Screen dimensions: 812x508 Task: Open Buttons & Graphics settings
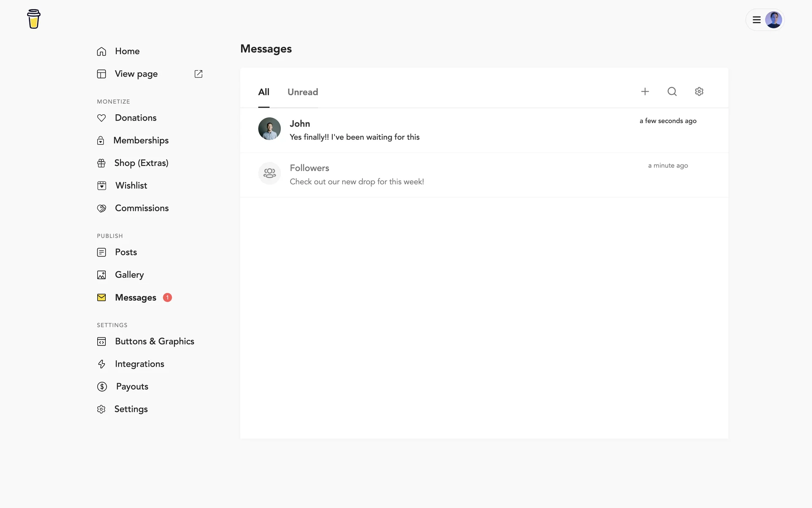154,342
